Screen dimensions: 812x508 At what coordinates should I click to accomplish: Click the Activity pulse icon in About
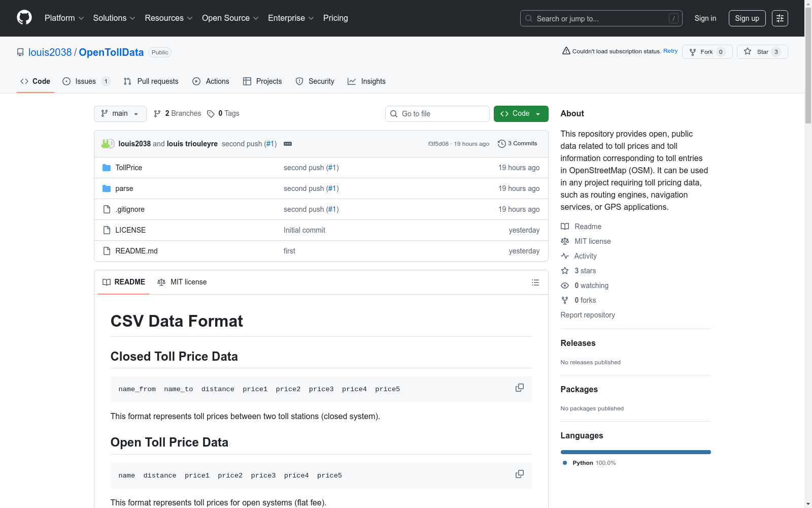(x=565, y=256)
